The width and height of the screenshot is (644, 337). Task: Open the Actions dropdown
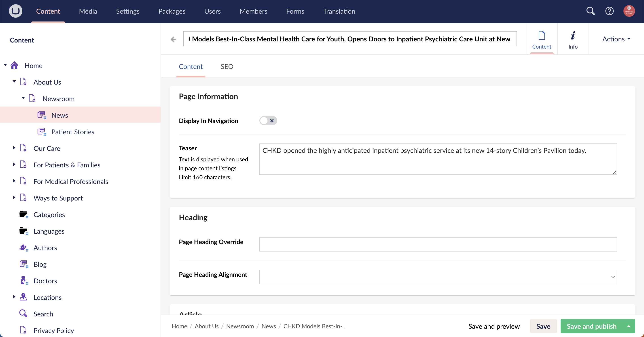616,39
